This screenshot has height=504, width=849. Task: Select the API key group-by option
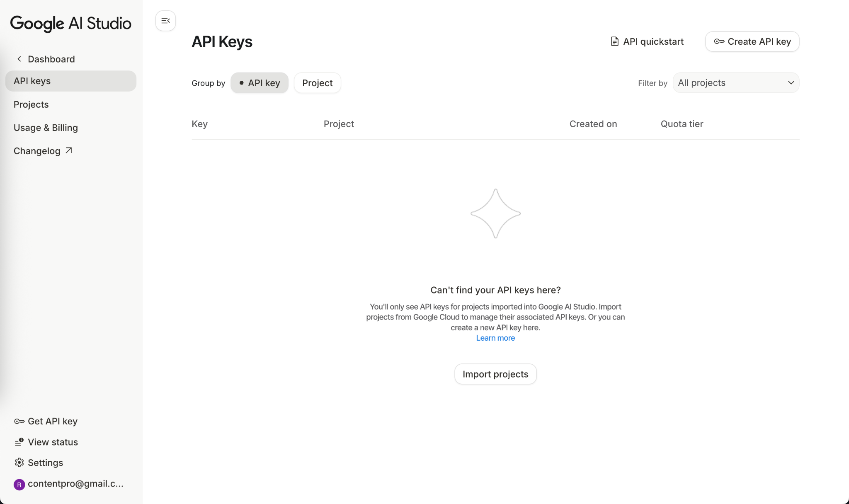260,83
